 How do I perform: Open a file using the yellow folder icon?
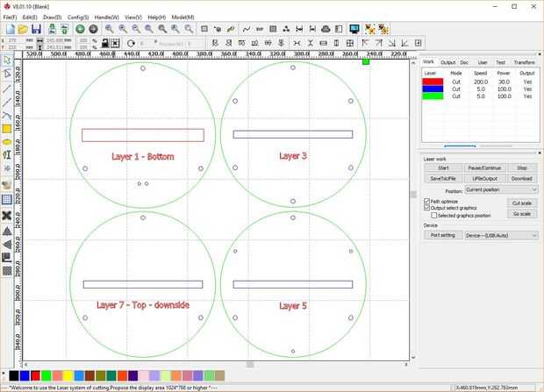[x=23, y=29]
